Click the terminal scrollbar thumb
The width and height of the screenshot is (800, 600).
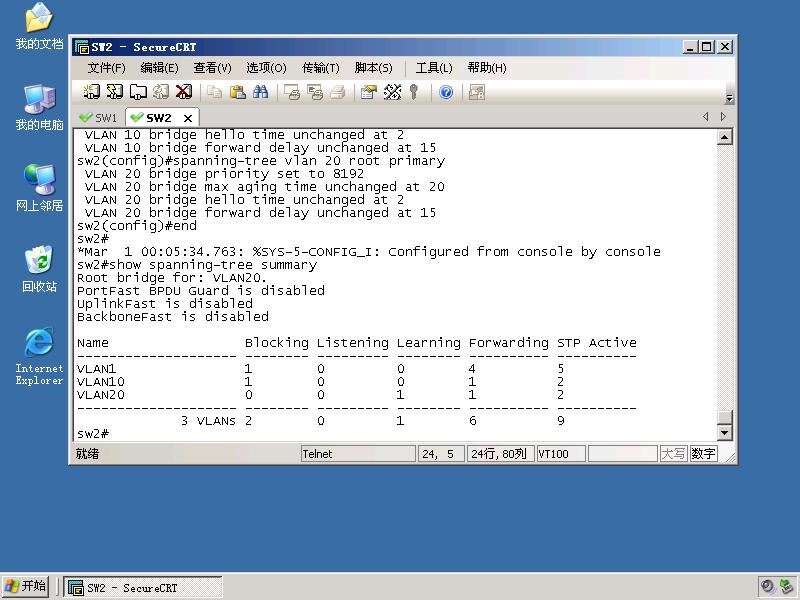(724, 417)
